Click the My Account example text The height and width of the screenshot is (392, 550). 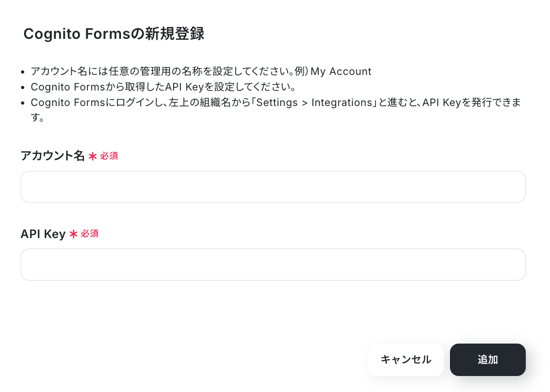(x=341, y=71)
